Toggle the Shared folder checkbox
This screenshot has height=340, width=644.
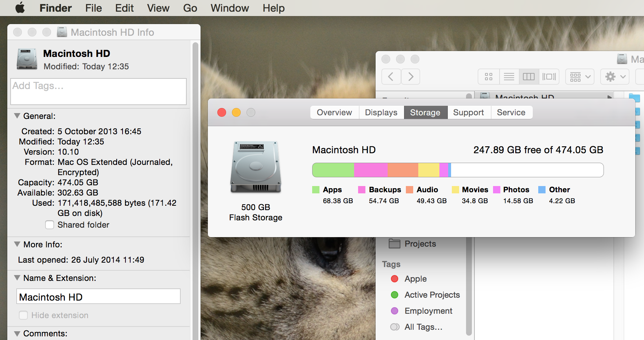pyautogui.click(x=50, y=225)
